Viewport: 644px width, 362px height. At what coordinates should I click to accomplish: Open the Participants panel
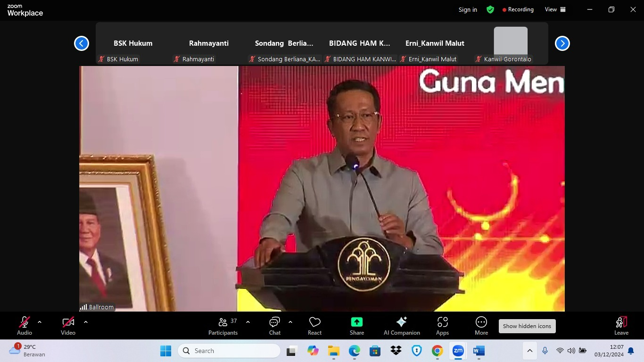(223, 326)
